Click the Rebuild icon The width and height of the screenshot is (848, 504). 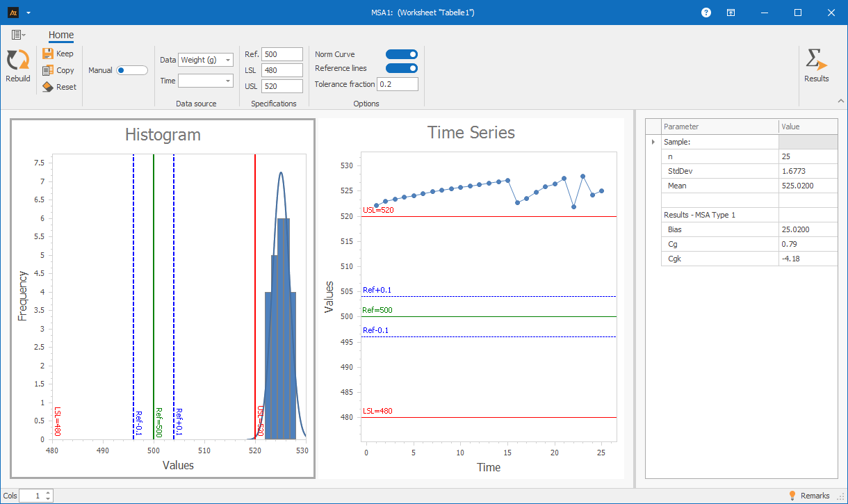17,60
